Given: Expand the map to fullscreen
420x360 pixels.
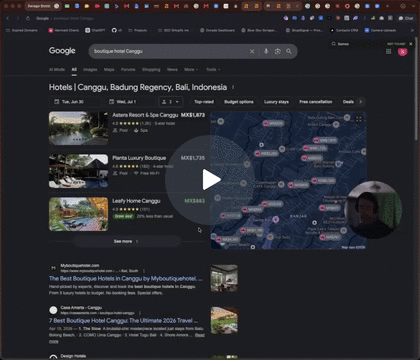Looking at the screenshot, I should coord(359,119).
